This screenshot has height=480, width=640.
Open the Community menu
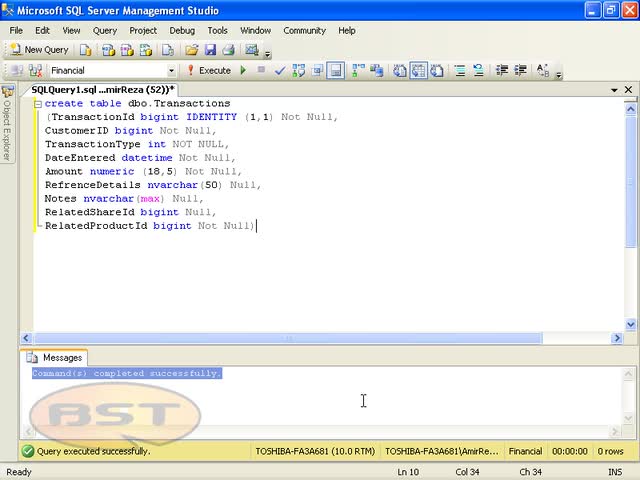pos(304,31)
